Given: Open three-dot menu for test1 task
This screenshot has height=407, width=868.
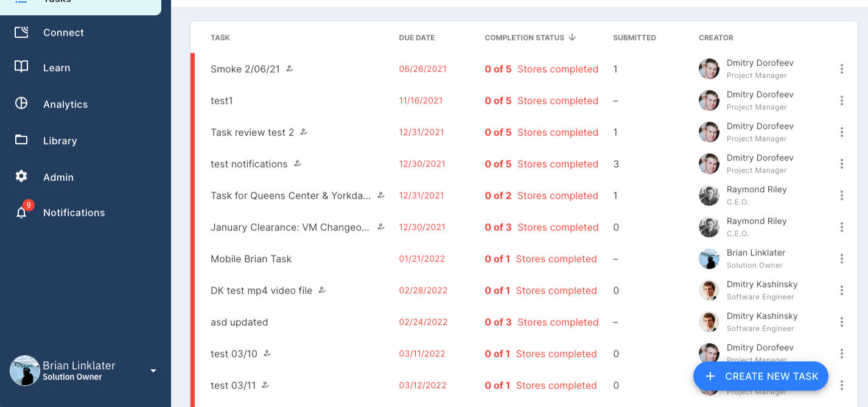Looking at the screenshot, I should [841, 100].
